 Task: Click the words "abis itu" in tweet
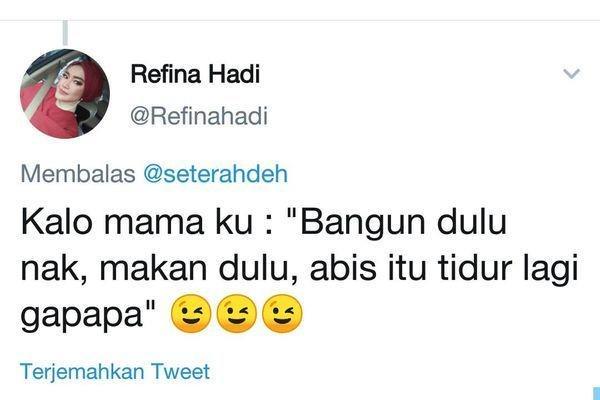coord(368,268)
